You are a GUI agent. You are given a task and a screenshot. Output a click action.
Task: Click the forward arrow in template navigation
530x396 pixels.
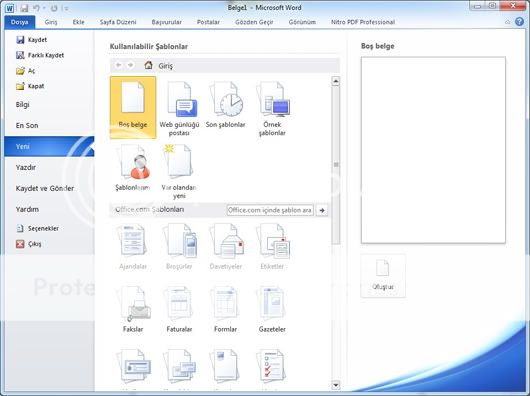click(130, 65)
